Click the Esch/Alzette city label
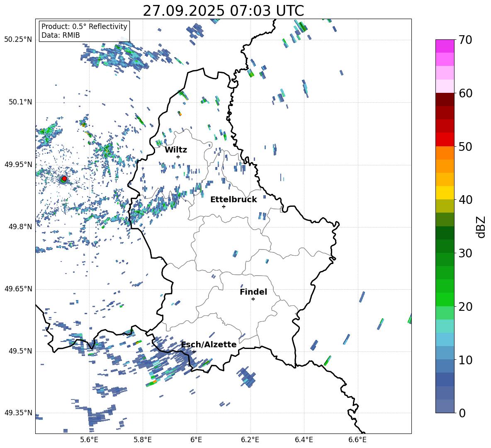Image resolution: width=491 pixels, height=448 pixels. 209,344
